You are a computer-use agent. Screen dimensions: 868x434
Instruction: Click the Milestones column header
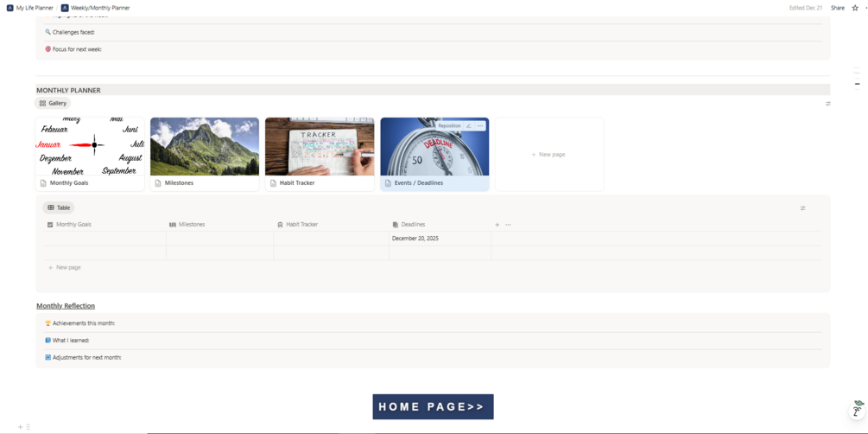(x=219, y=225)
